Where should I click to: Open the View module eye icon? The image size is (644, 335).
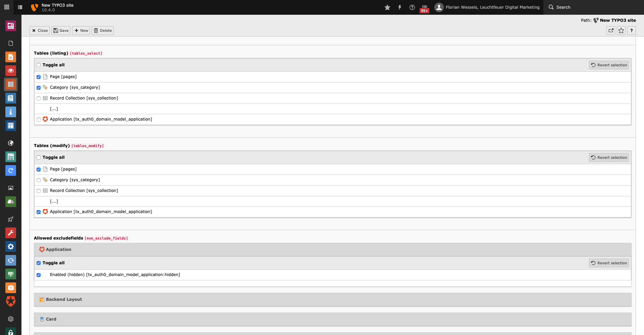11,71
